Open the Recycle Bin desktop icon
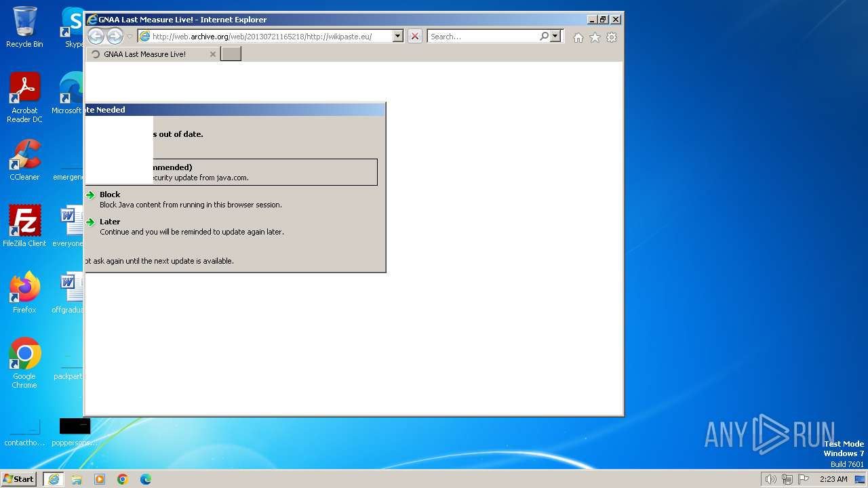The width and height of the screenshot is (868, 488). click(24, 28)
